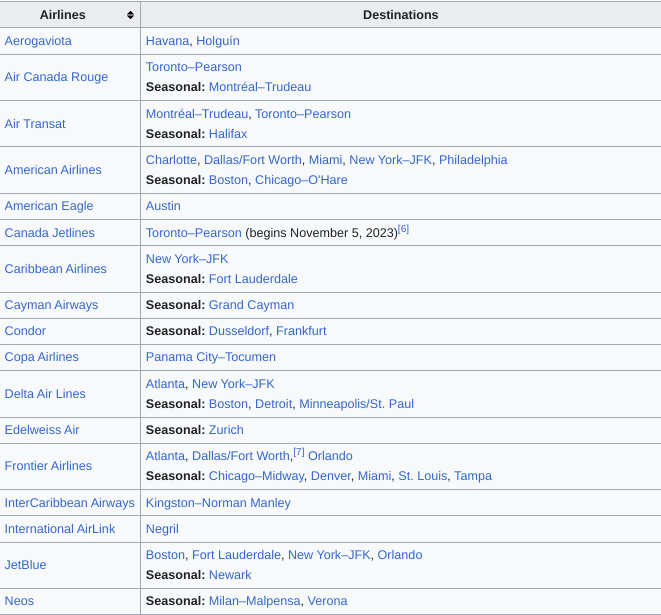Open Atlanta in Delta Air Lines row
Image resolution: width=661 pixels, height=615 pixels.
tap(165, 384)
